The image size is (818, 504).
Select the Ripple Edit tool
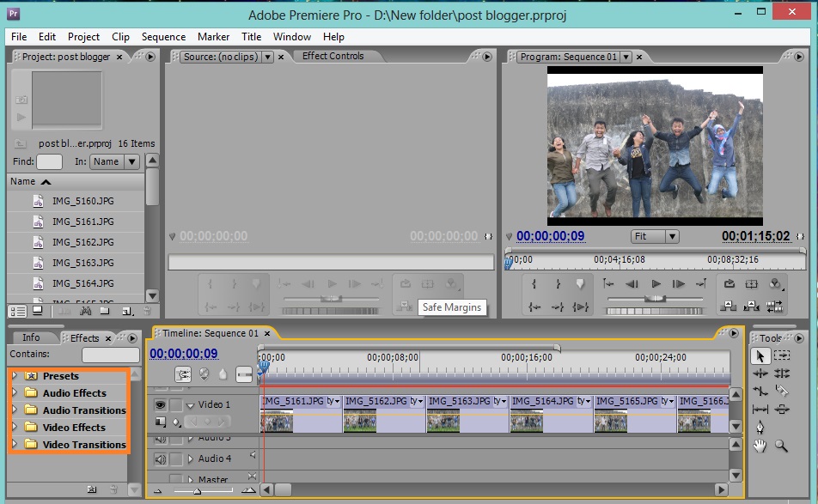coord(760,373)
